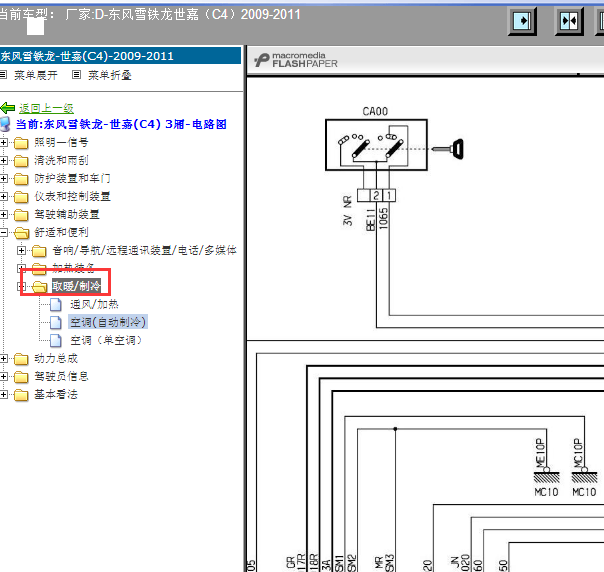Click the folder icon of 清洗和雨刮
The height and width of the screenshot is (572, 604).
coord(21,161)
